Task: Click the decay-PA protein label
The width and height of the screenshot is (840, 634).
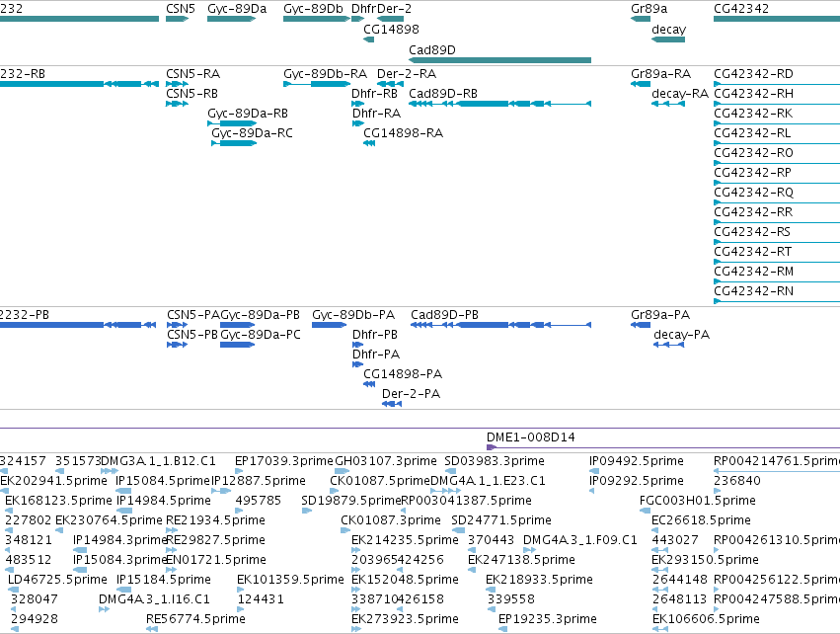Action: point(681,335)
